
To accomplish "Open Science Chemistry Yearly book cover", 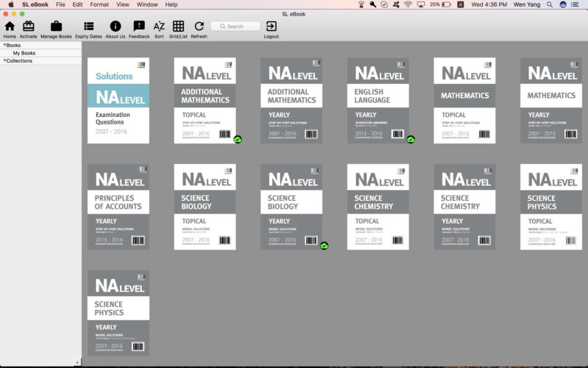I will [x=465, y=207].
